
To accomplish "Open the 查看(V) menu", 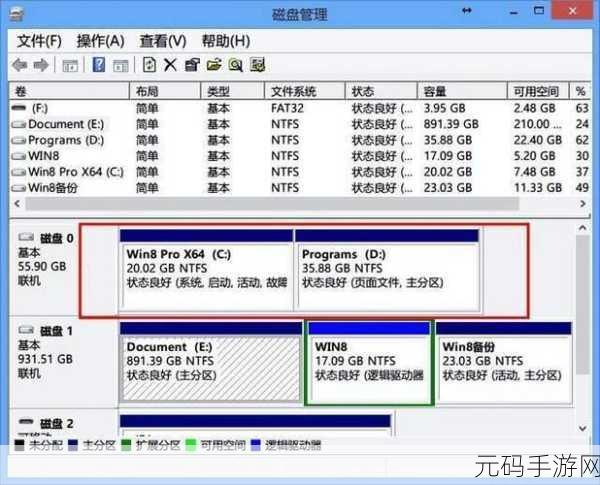I will point(163,41).
